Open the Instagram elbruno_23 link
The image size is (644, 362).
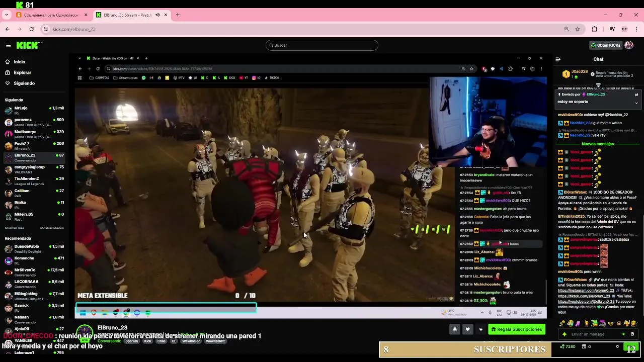point(586,291)
